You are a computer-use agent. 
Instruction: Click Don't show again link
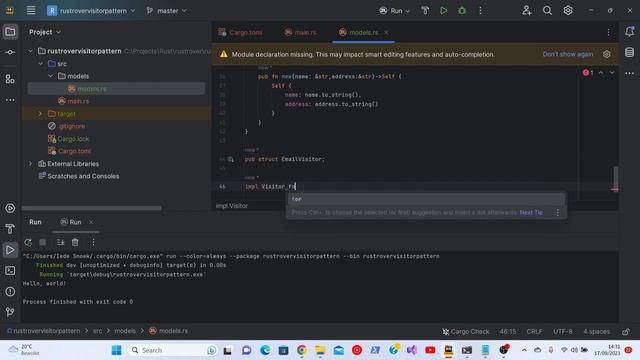568,54
